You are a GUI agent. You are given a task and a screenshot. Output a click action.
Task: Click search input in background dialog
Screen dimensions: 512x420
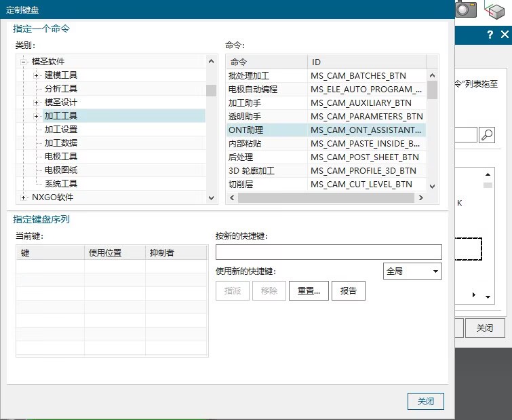(466, 134)
